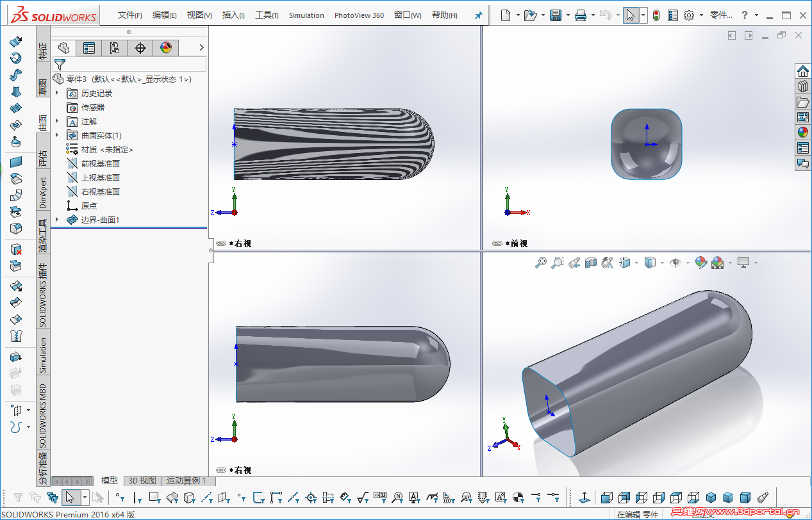Viewport: 812px width, 520px height.
Task: Open the ConfigurationManager tab
Action: pyautogui.click(x=115, y=47)
